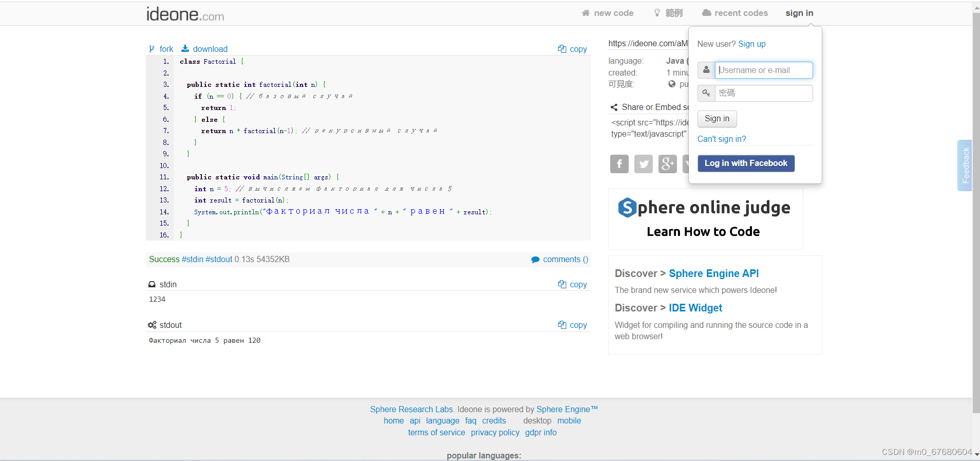Click the Sphere Research Labs footer link
The image size is (980, 461).
pyautogui.click(x=411, y=410)
